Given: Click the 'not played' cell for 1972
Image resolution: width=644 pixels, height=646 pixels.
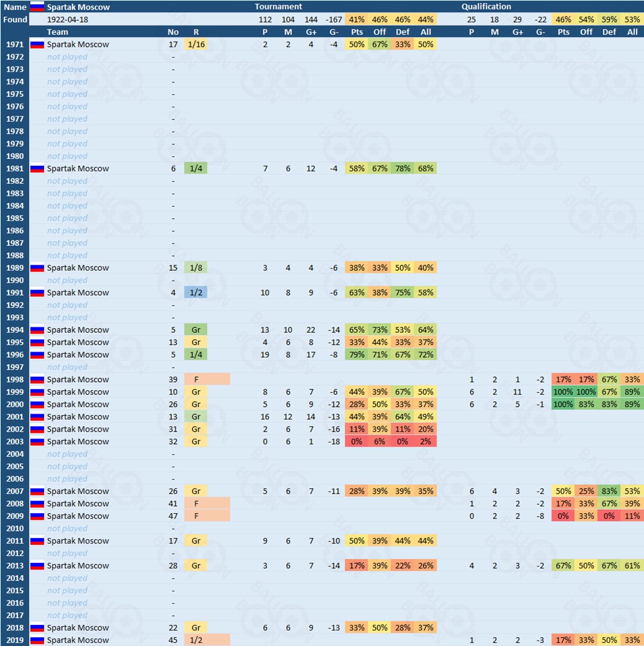Looking at the screenshot, I should point(67,57).
